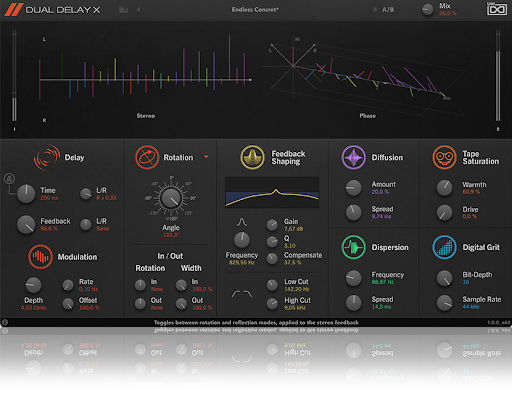Click the Diffusion Amount knob
Image resolution: width=512 pixels, height=395 pixels.
[x=353, y=188]
